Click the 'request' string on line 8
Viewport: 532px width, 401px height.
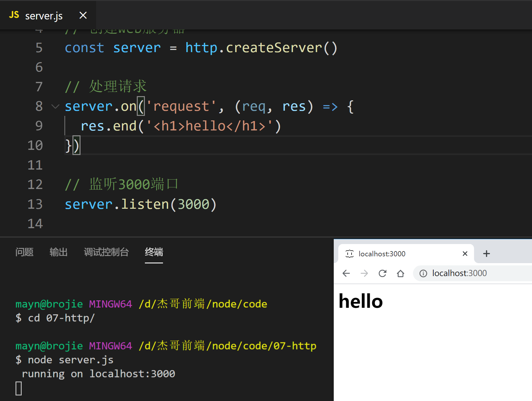pos(181,106)
